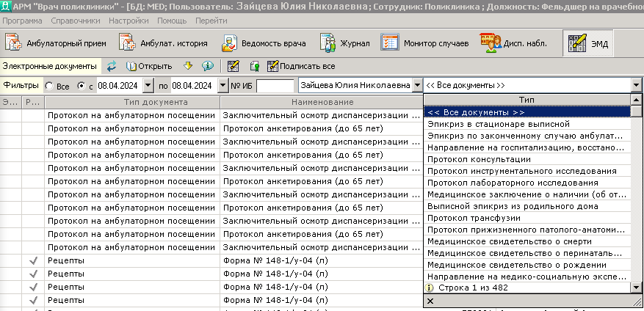Click the № ИБ input field
644x311 pixels.
(275, 86)
